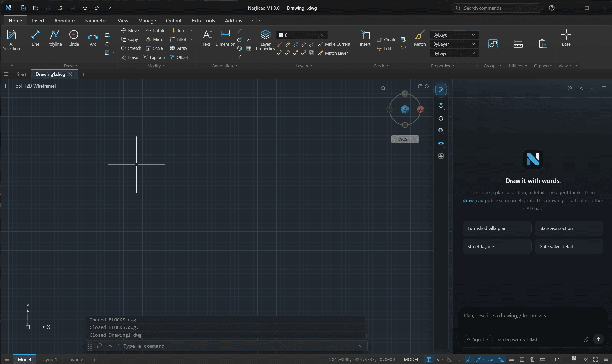Click the Erase tool

(x=130, y=57)
